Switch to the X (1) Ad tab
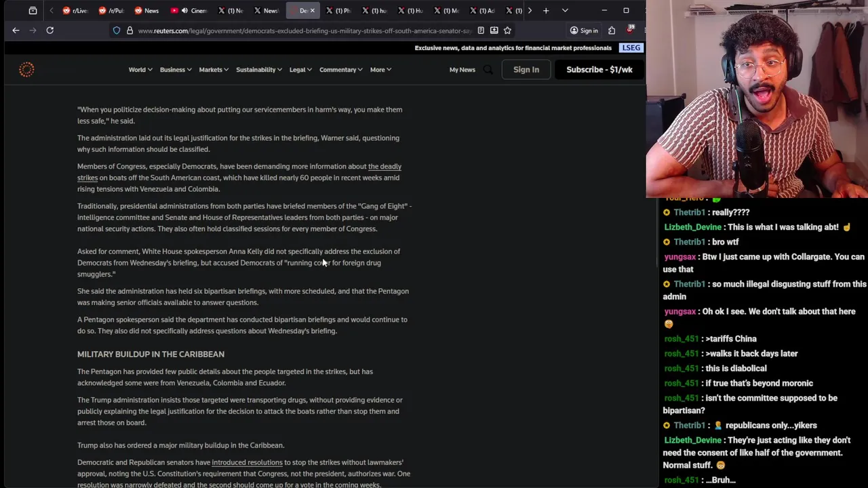Image resolution: width=868 pixels, height=488 pixels. [x=481, y=11]
